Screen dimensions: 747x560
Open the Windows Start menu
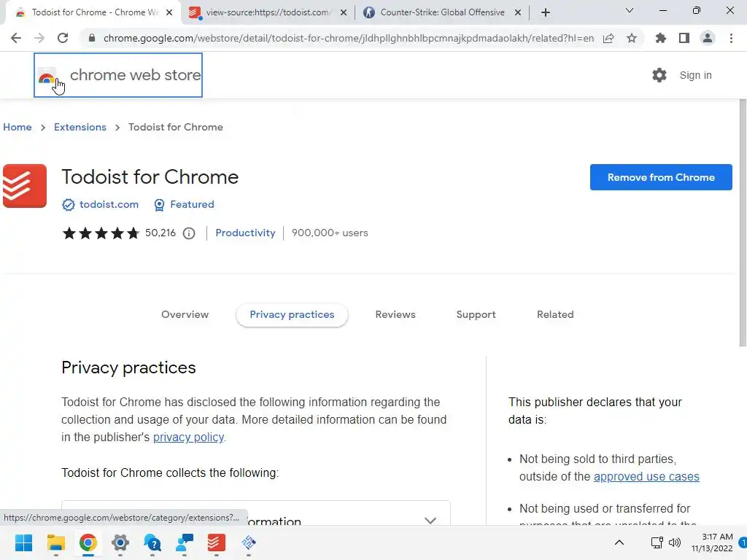click(x=24, y=542)
